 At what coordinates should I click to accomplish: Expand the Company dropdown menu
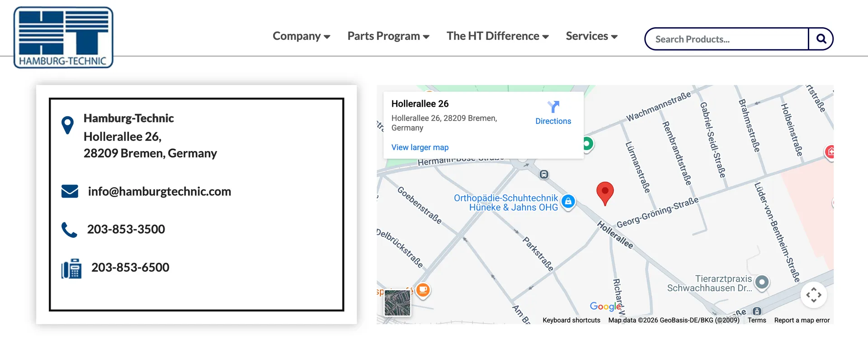point(301,36)
